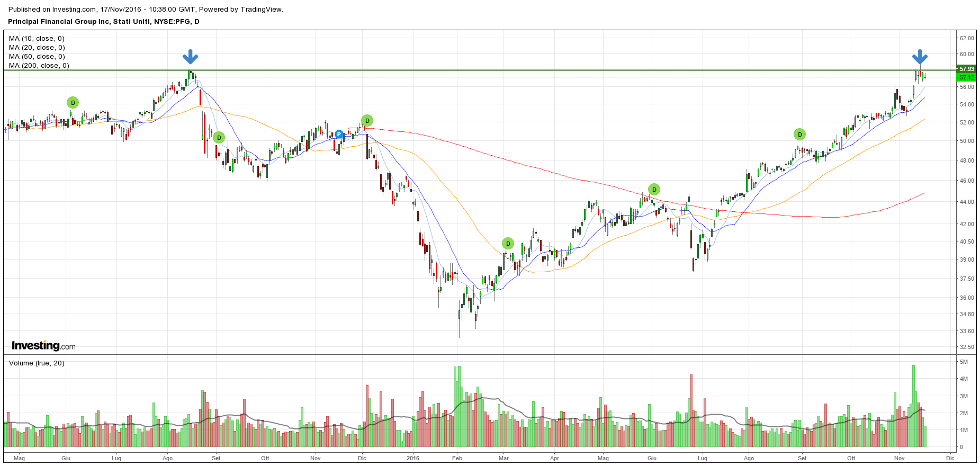Screen dimensions: 980x465
Task: Click the 4M volume axis label
Action: pos(964,379)
